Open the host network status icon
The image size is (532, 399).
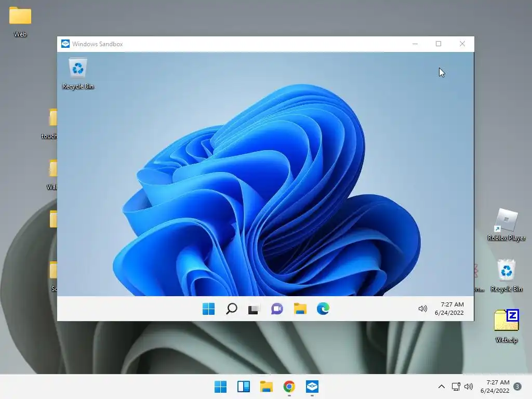(456, 387)
